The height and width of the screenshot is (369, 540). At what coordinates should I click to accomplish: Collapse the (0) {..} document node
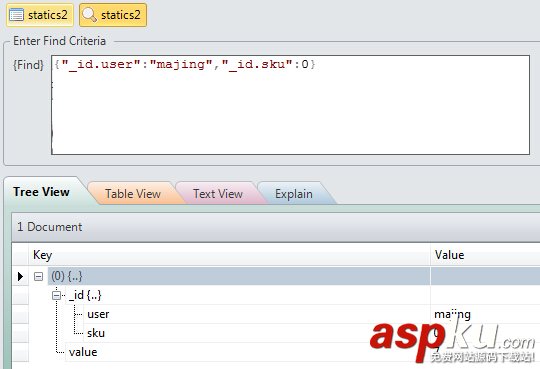click(39, 276)
